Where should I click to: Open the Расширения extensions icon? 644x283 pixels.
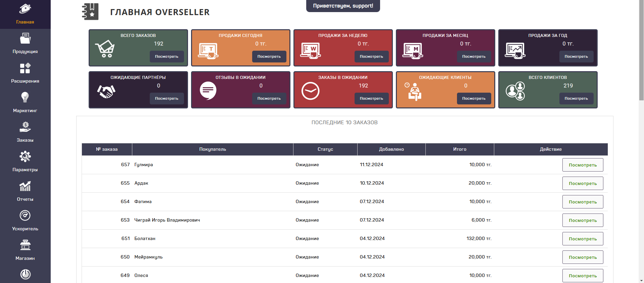point(25,68)
